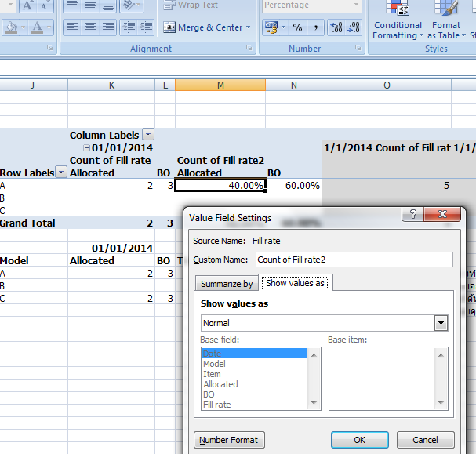Viewport: 476px width, 454px height.
Task: Click OK in Value Field Settings
Action: click(x=360, y=440)
